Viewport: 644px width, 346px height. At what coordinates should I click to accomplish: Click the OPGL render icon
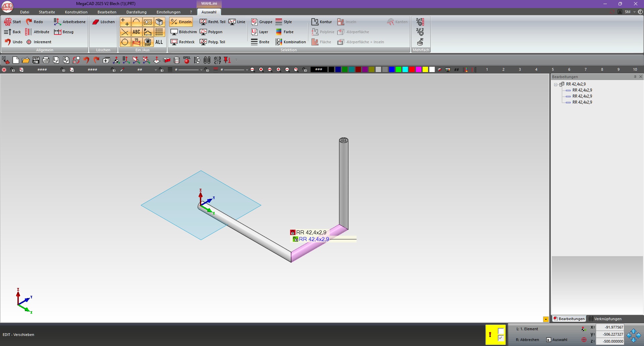coord(187,60)
